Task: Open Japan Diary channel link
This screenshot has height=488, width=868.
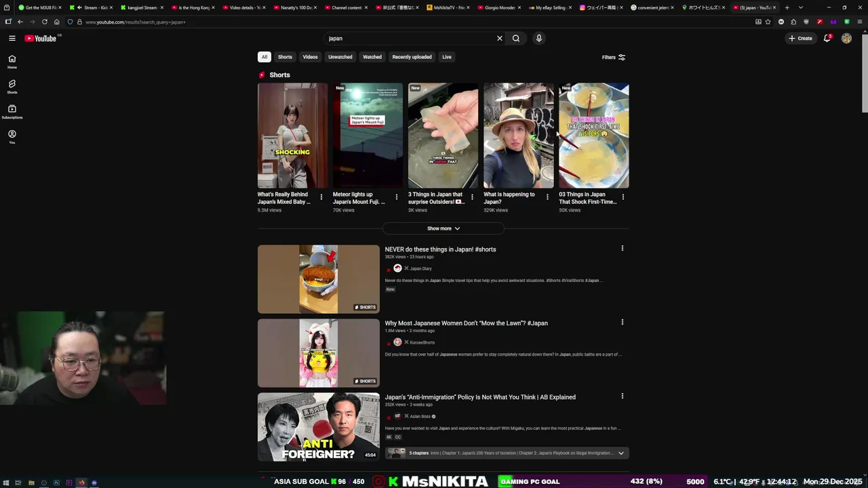Action: coord(421,268)
